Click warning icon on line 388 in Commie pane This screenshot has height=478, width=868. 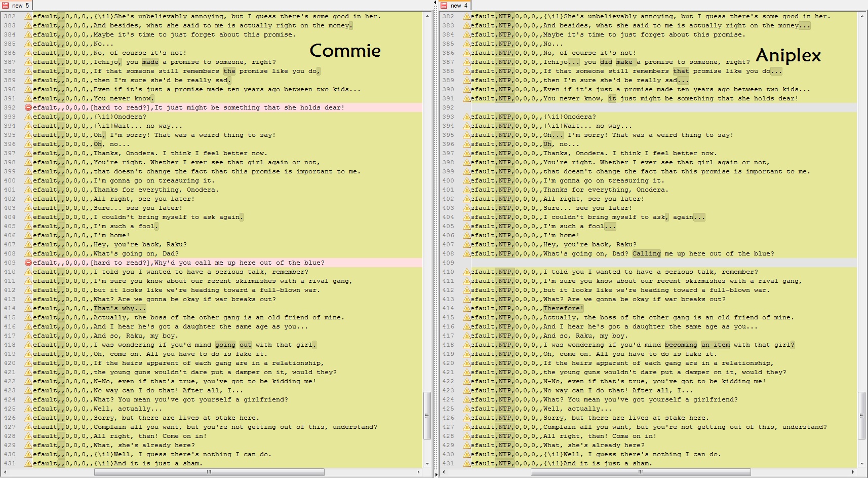(28, 71)
